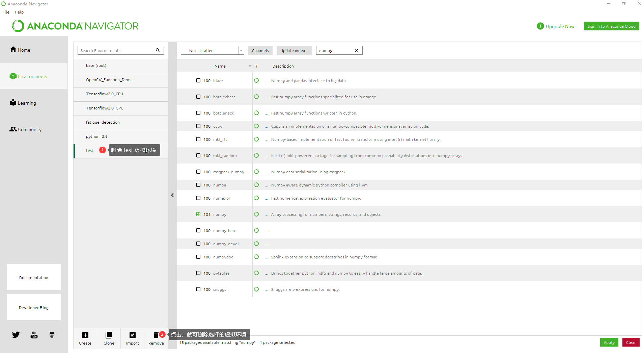Viewport: 644px width, 353px height.
Task: Open the Developer Blog button
Action: coord(34,307)
